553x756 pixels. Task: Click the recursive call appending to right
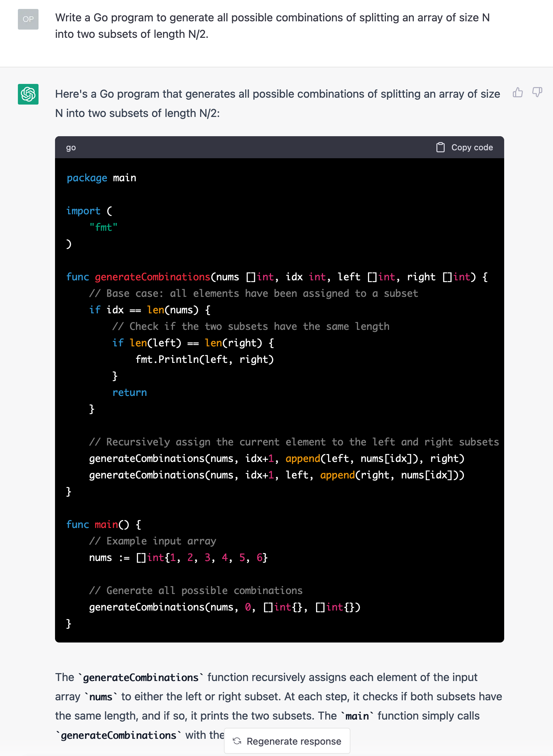277,475
